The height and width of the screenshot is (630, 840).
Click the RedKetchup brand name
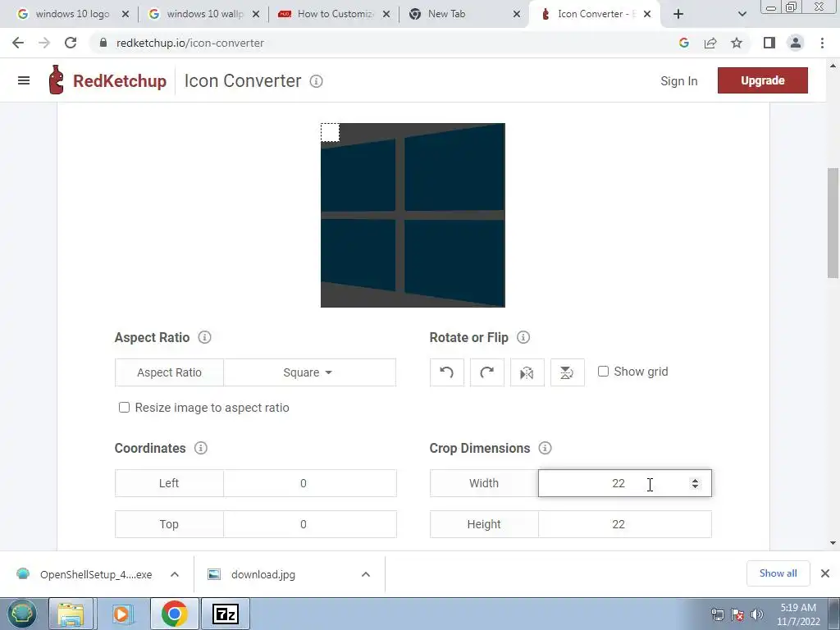pos(120,81)
